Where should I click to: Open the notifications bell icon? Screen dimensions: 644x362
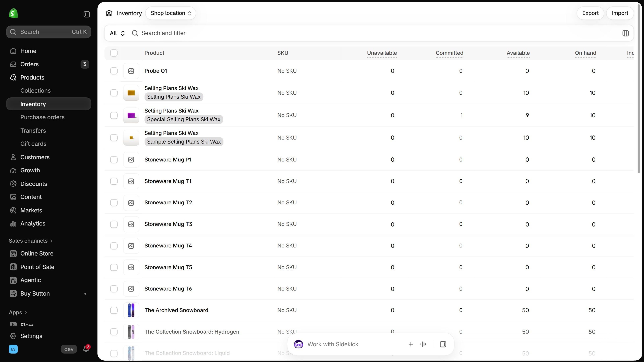click(x=86, y=349)
